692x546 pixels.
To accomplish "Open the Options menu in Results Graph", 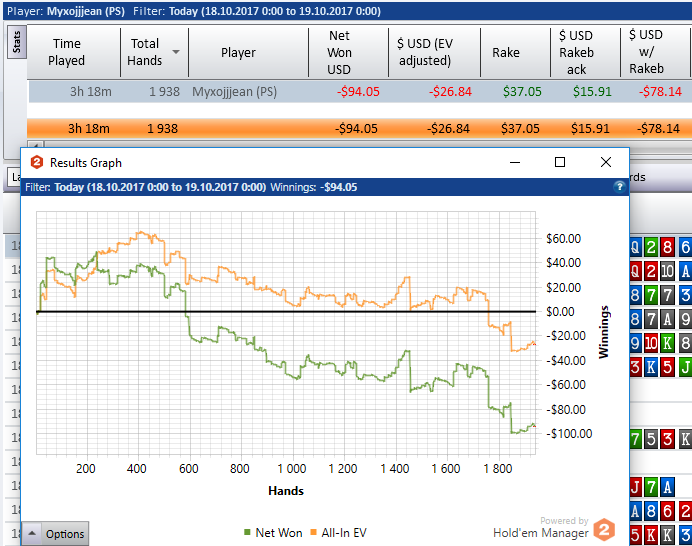I will point(56,534).
